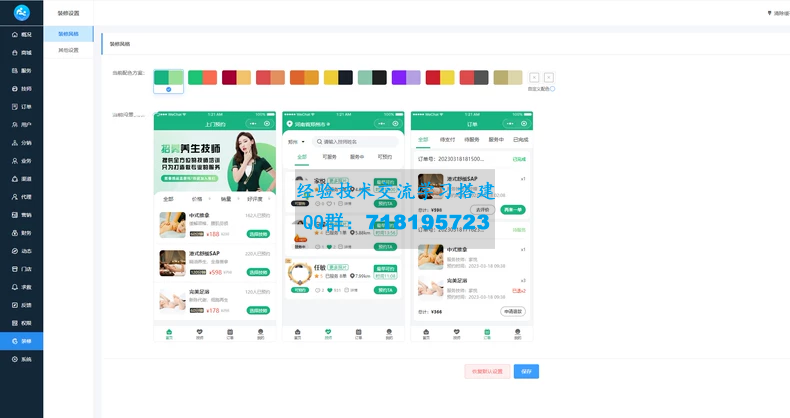Go to 商城 mall section
Viewport: 790px width, 418px height.
[x=21, y=52]
